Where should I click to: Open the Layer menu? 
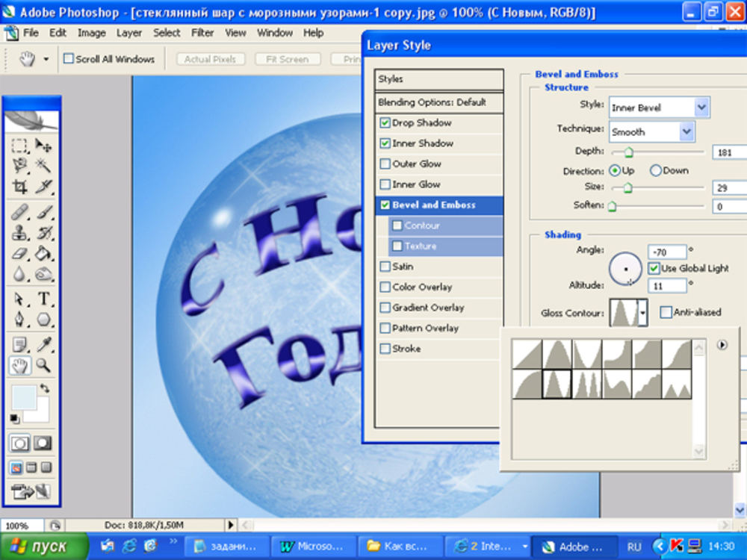tap(129, 33)
